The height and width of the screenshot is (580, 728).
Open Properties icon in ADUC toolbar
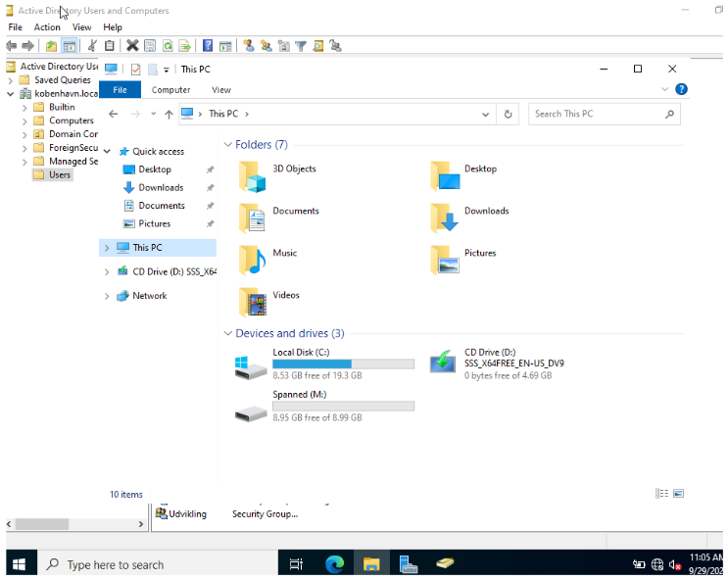tap(150, 45)
